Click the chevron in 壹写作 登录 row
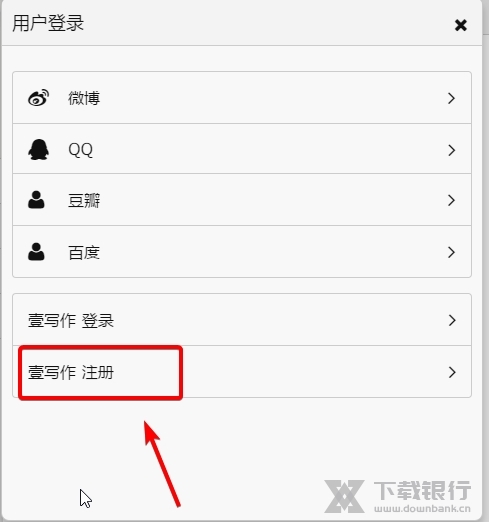The image size is (489, 522). pos(452,320)
